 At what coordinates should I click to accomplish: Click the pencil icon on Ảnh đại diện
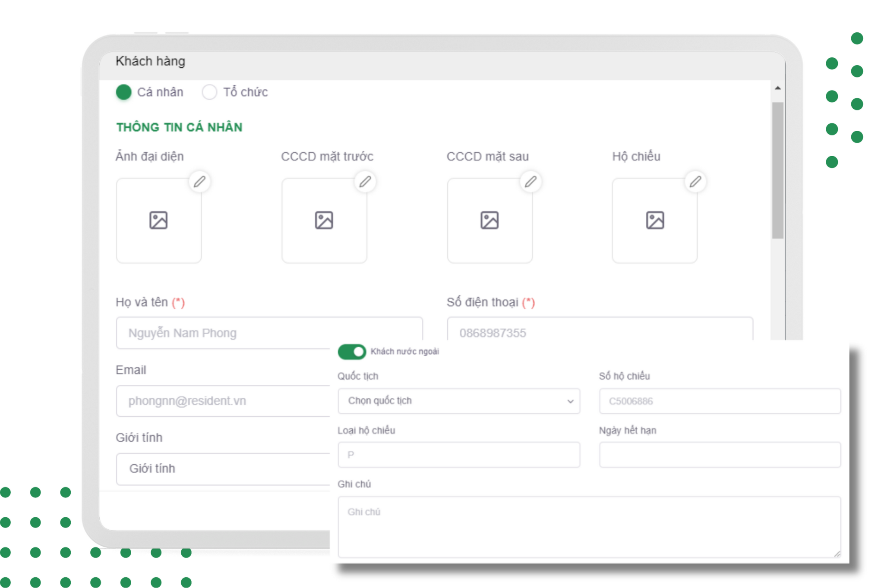(199, 182)
